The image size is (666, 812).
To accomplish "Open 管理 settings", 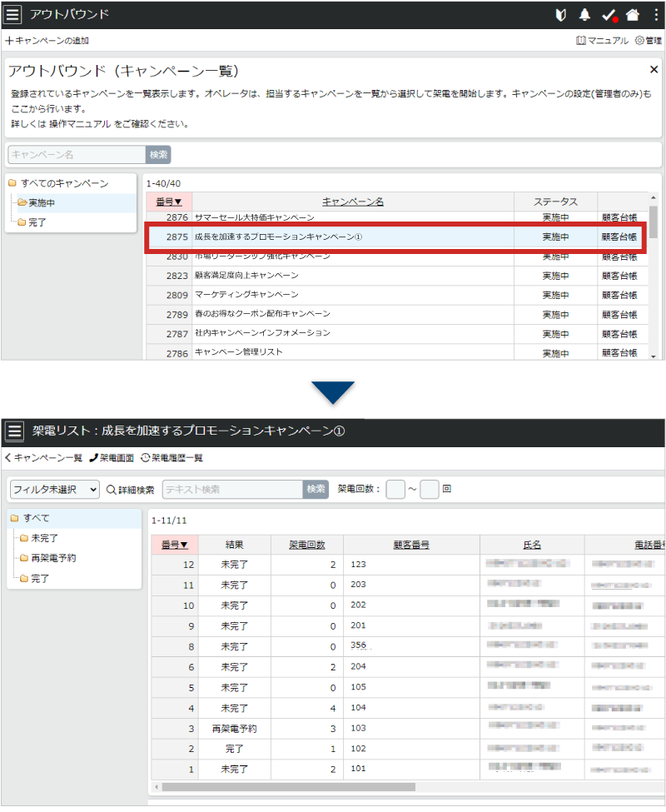I will point(649,41).
